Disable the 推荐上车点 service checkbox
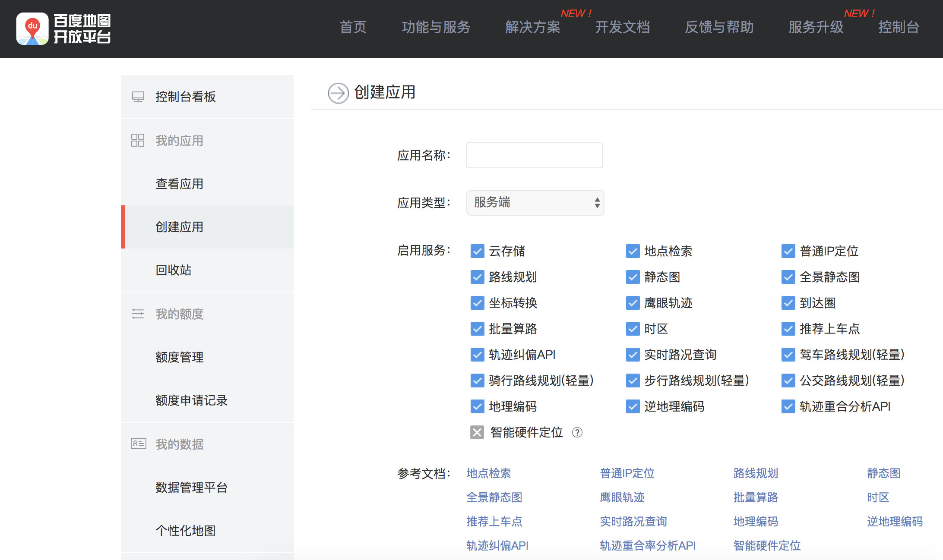Image resolution: width=943 pixels, height=560 pixels. pyautogui.click(x=788, y=329)
